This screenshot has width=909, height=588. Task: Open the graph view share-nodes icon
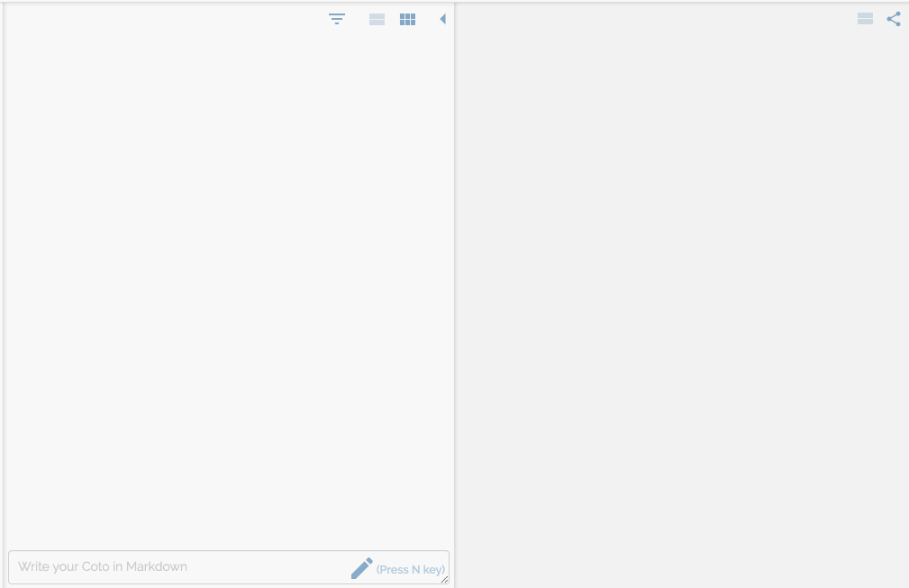point(894,19)
